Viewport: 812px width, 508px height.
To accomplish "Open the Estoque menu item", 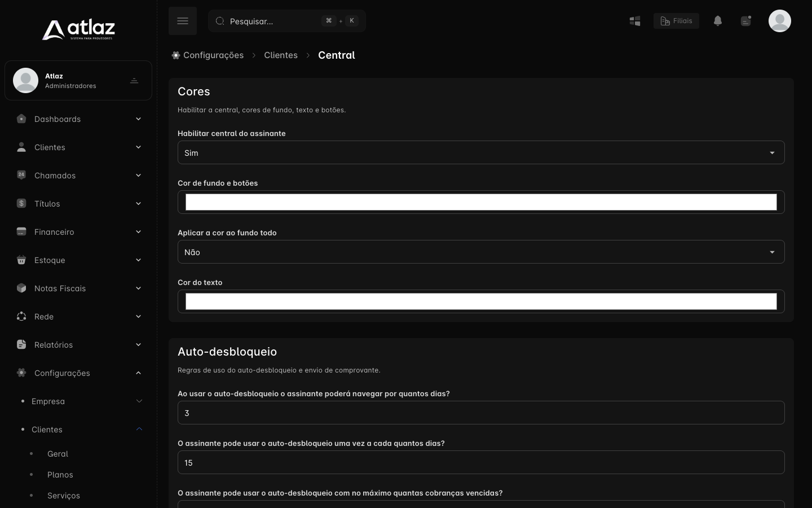I will pyautogui.click(x=78, y=260).
